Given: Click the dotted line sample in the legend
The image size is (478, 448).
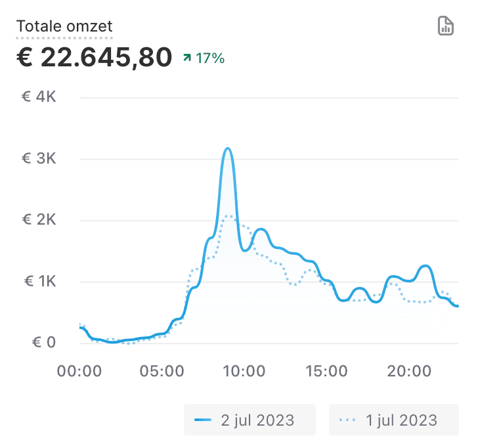Looking at the screenshot, I should pos(348,420).
